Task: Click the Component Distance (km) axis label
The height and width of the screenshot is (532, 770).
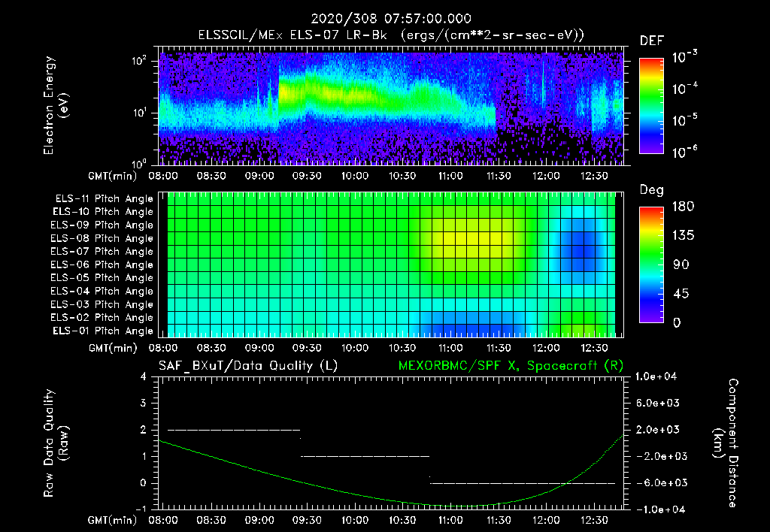Action: (726, 443)
